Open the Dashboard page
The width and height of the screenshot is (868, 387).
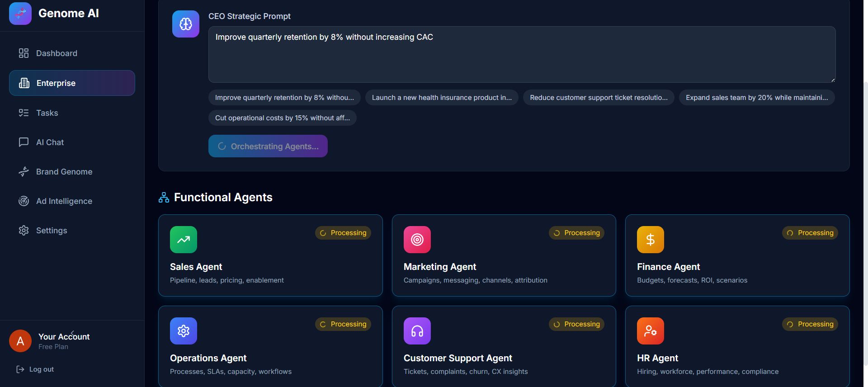[72, 53]
